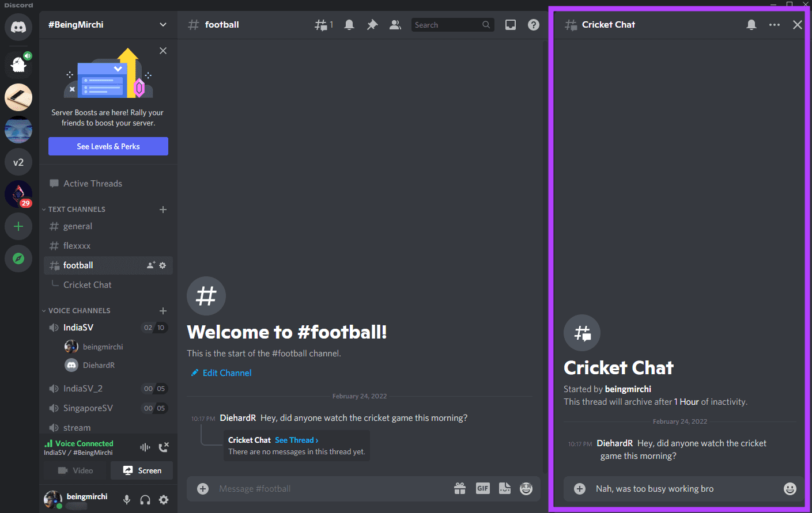Image resolution: width=812 pixels, height=513 pixels.
Task: Click DiehardR username in football message
Action: (237, 418)
